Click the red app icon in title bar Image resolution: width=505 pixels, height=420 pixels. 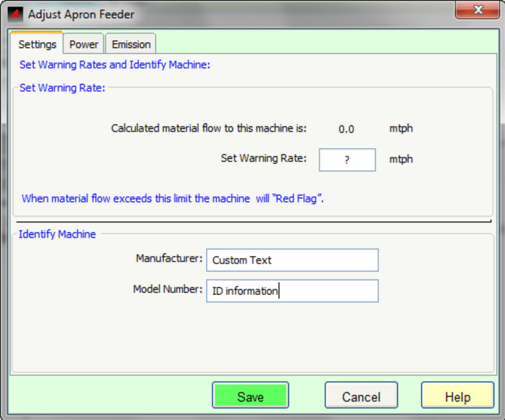pos(16,14)
